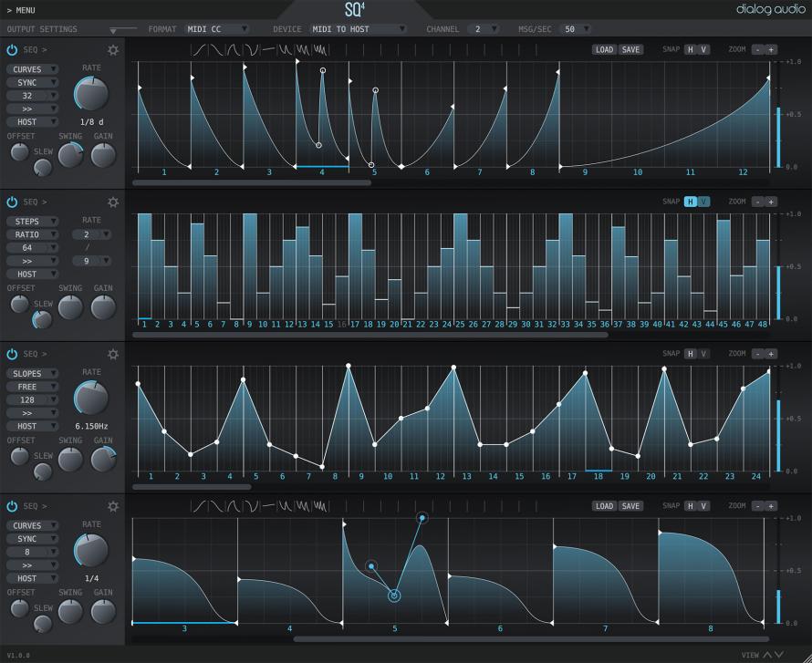Open the settings gear for sequencer 3
Screen dimensions: 812x663
(113, 355)
